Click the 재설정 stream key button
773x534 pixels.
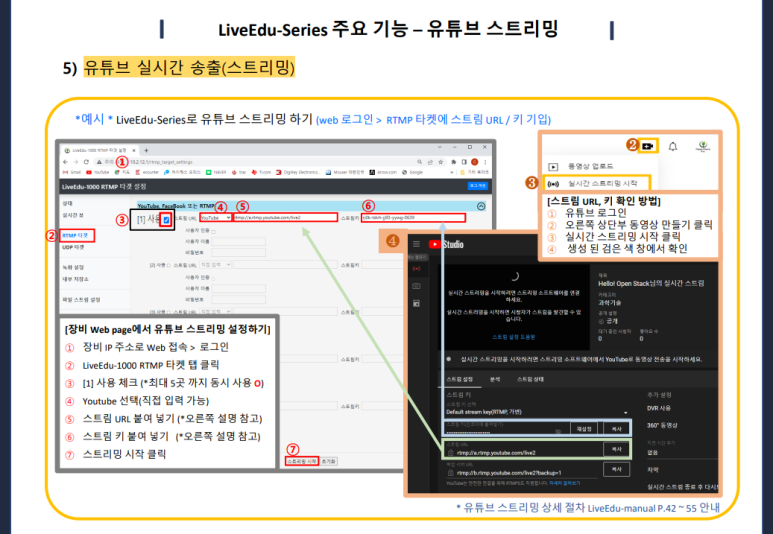pos(584,429)
